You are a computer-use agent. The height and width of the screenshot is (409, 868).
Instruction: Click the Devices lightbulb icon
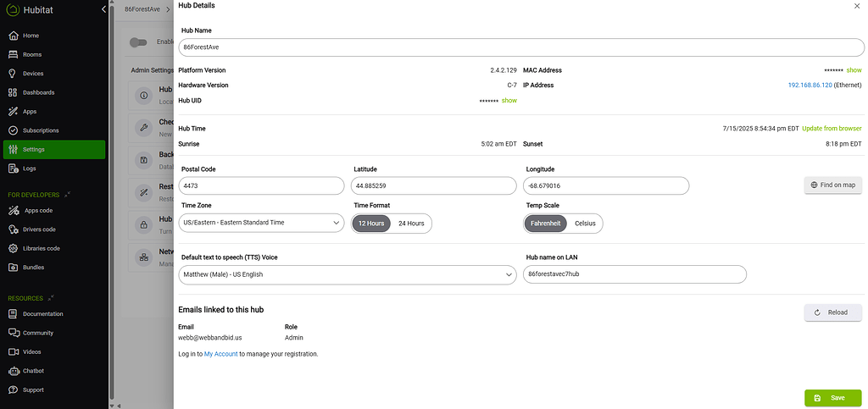tap(13, 74)
